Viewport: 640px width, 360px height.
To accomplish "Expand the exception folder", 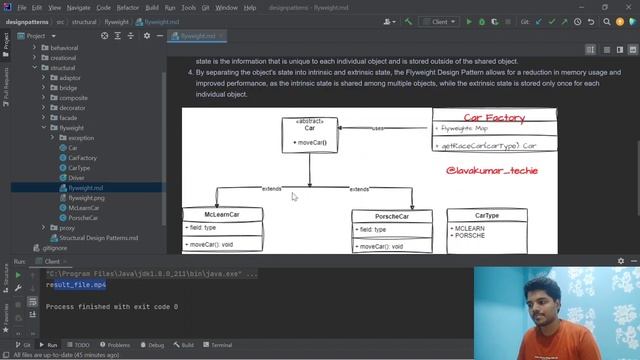I will (53, 138).
